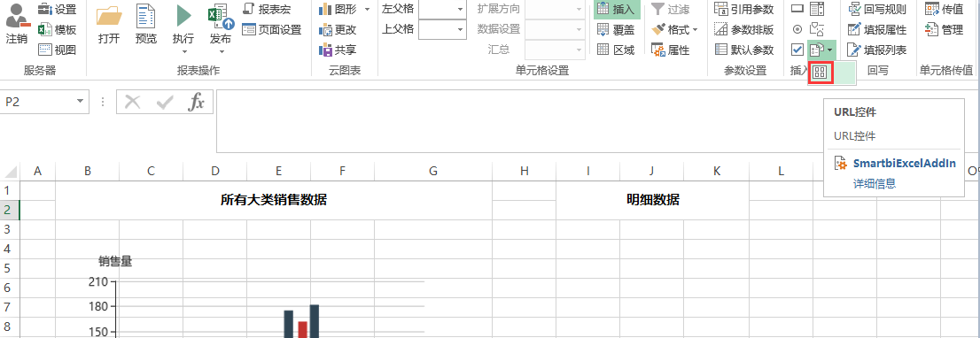This screenshot has width=980, height=338.
Task: Open the 回写规则 writeback rules tool
Action: [876, 10]
